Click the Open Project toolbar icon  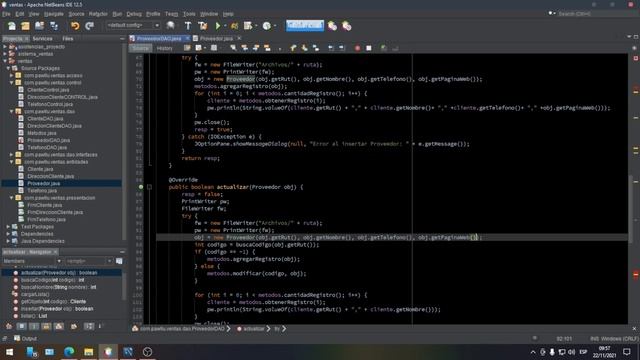click(x=39, y=26)
